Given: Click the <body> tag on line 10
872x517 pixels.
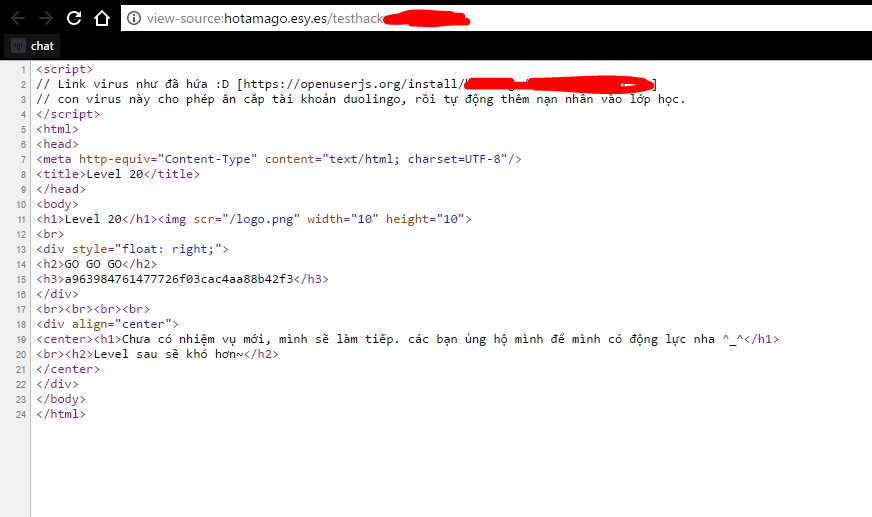Looking at the screenshot, I should [57, 205].
